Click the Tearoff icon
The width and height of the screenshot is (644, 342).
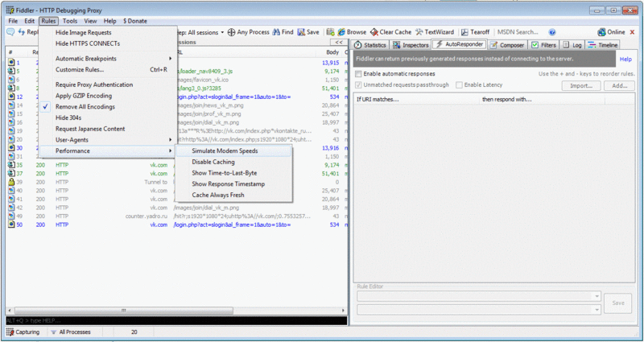[x=464, y=32]
